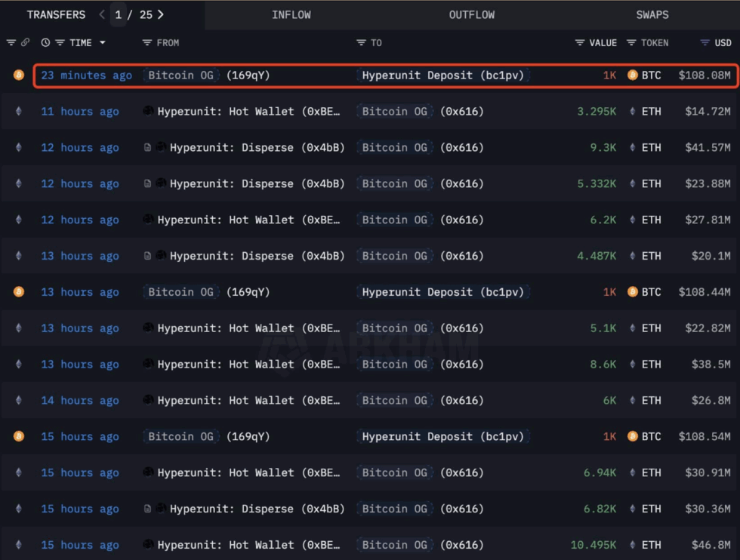The height and width of the screenshot is (560, 740).
Task: Click the 8.6K value cell
Action: click(603, 364)
